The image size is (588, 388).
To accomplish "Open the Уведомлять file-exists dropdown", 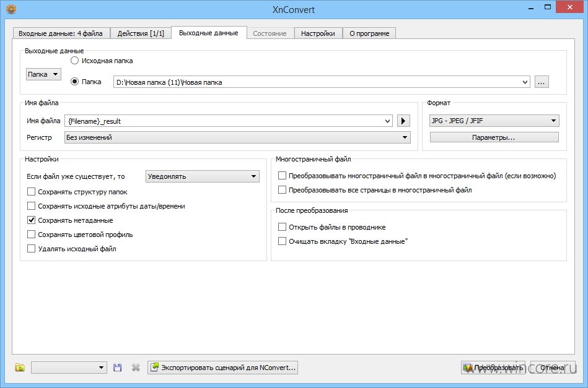I will point(203,176).
